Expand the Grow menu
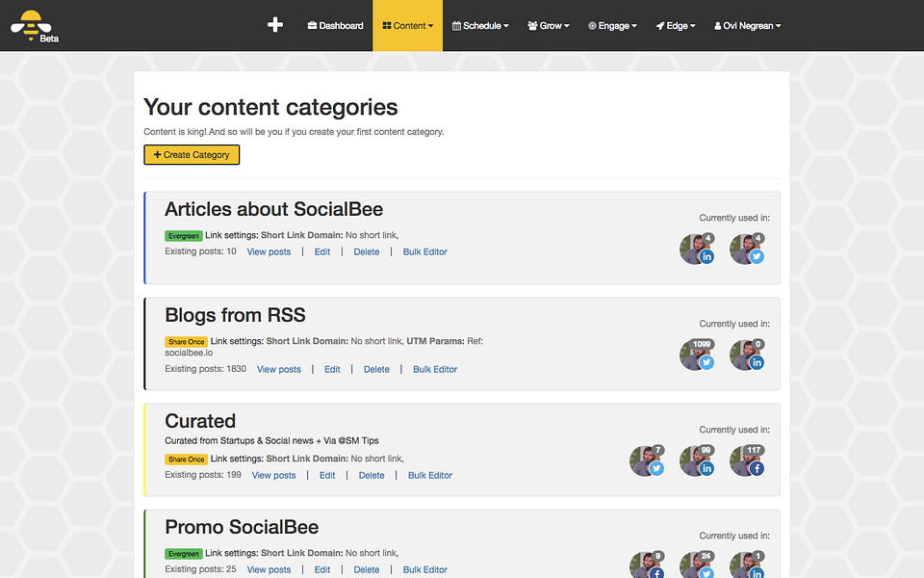The width and height of the screenshot is (924, 578). click(x=549, y=25)
